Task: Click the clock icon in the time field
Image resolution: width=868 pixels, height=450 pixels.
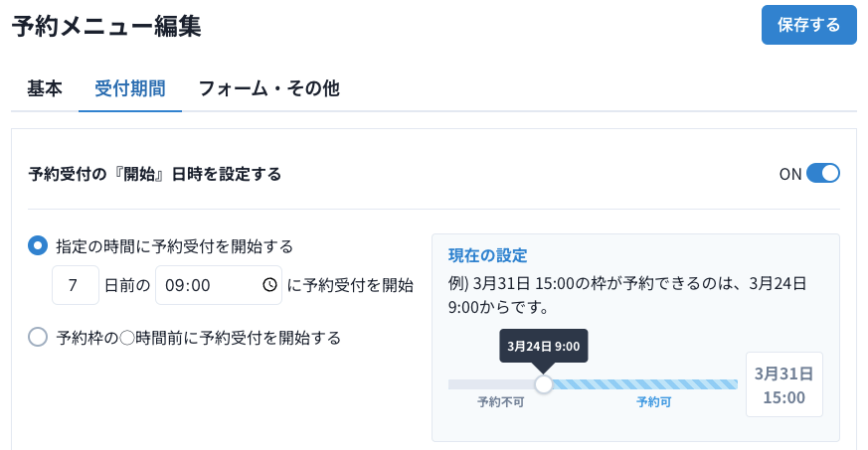Action: point(269,285)
